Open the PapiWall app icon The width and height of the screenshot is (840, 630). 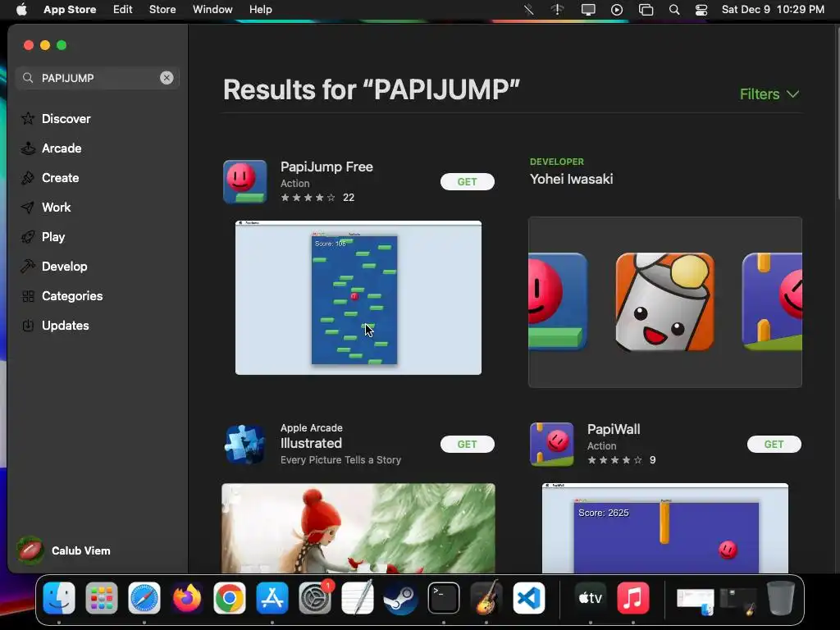click(552, 444)
